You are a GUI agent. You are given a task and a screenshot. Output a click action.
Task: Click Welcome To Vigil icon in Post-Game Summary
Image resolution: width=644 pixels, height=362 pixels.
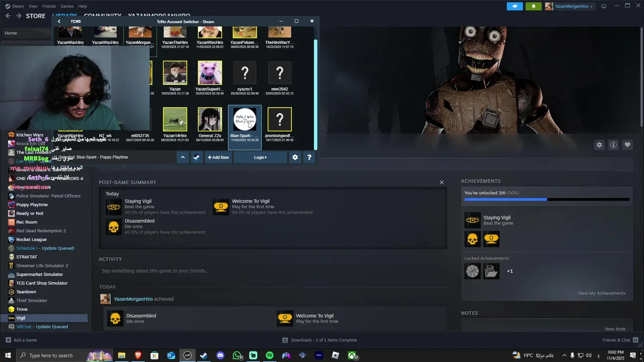pos(221,207)
